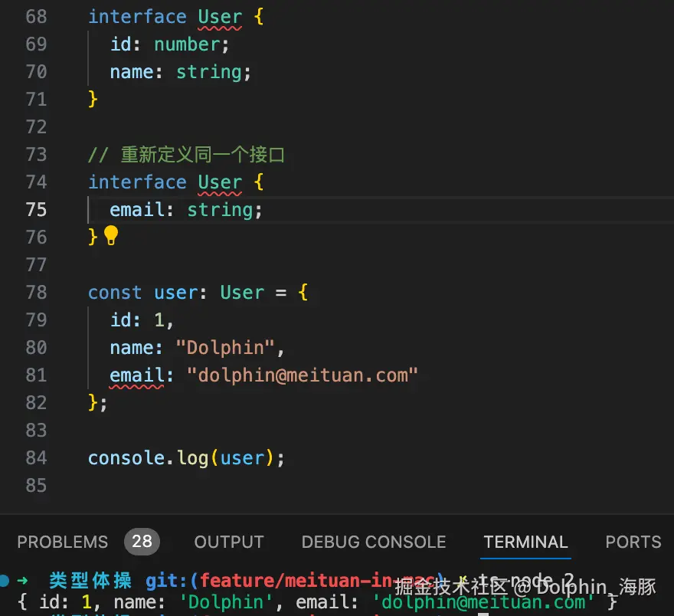Click 'name: string;' on line 70
The height and width of the screenshot is (616, 674).
[x=181, y=72]
